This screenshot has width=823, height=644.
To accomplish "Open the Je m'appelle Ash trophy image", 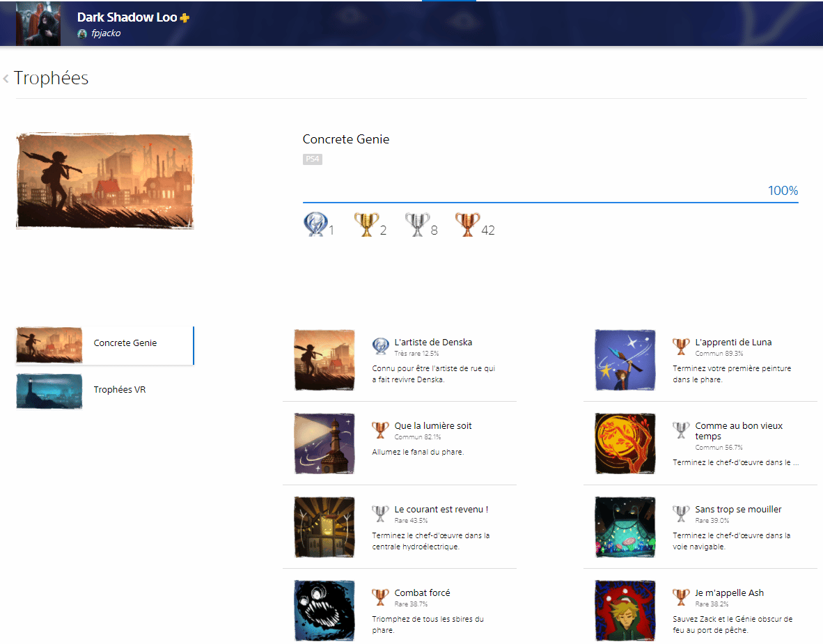I will [x=625, y=611].
